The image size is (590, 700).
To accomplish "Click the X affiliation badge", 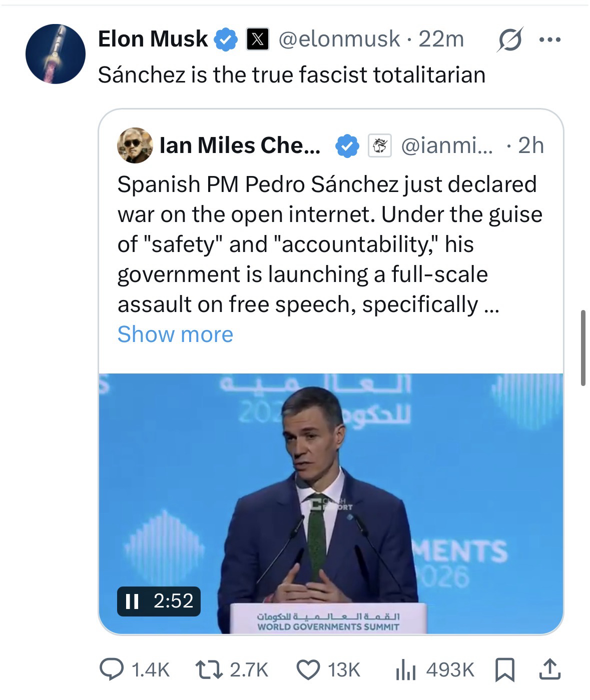I will click(x=257, y=39).
